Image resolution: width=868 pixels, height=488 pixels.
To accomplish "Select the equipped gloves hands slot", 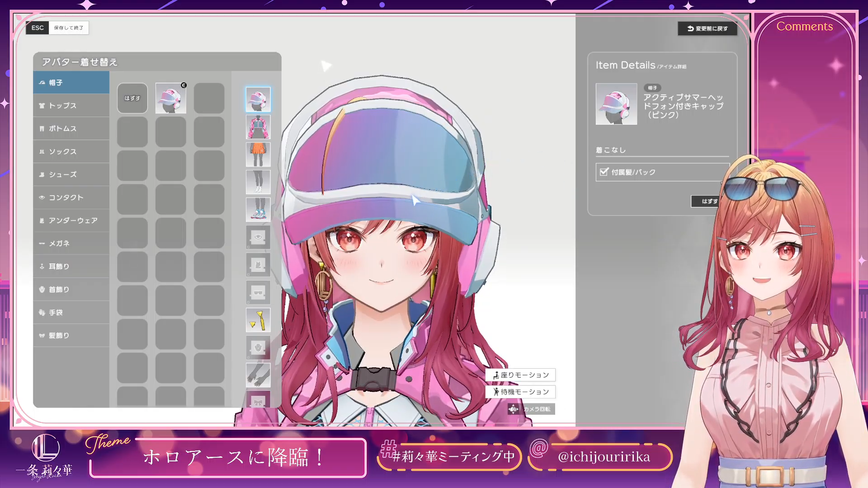I will click(x=258, y=375).
